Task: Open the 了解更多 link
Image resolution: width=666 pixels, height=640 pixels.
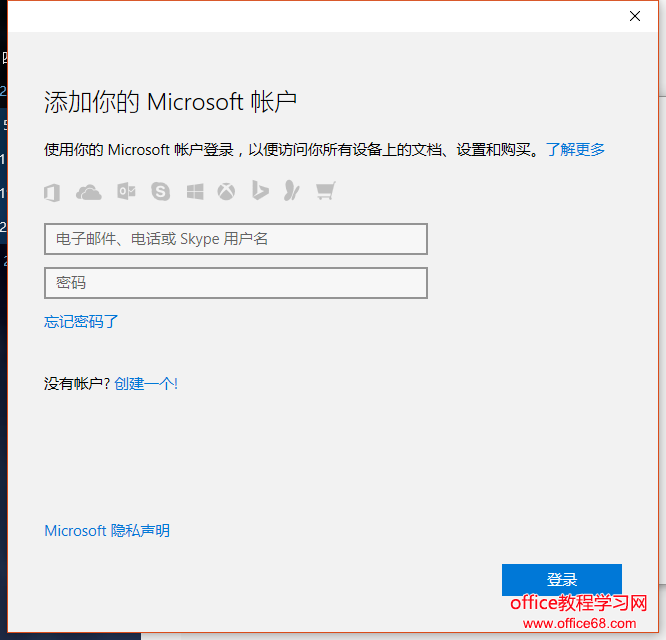Action: (x=575, y=149)
